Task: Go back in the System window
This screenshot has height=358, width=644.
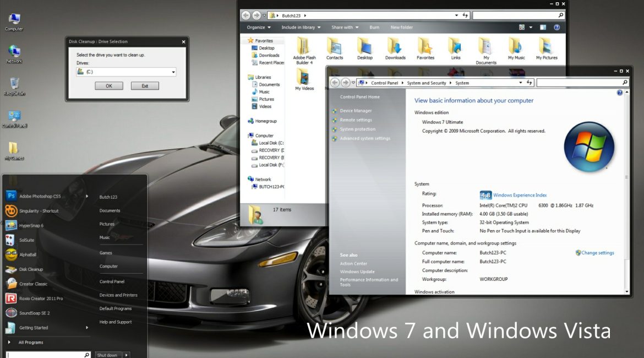Action: click(x=335, y=83)
